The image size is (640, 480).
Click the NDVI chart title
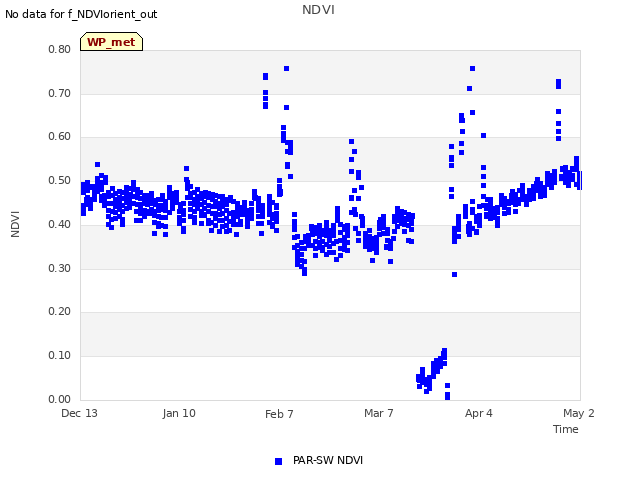pyautogui.click(x=318, y=10)
